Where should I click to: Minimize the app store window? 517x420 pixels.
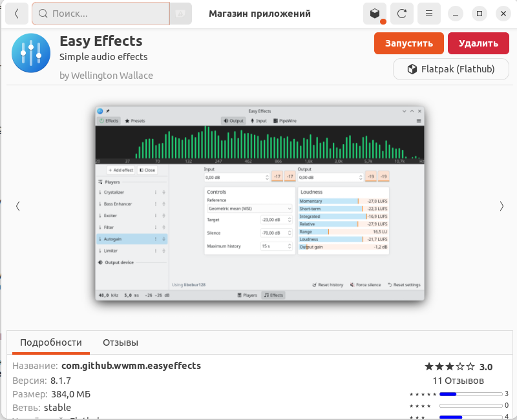click(x=456, y=14)
